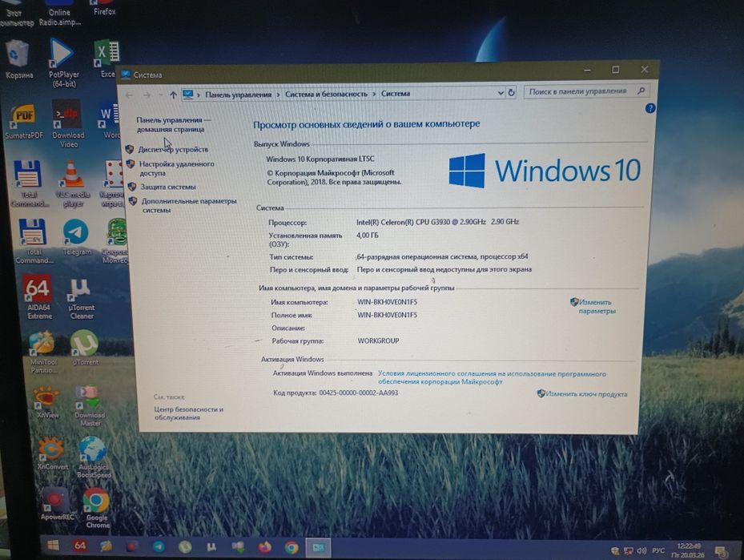Open Защита системы link
Screen dimensions: 744x560
168,187
